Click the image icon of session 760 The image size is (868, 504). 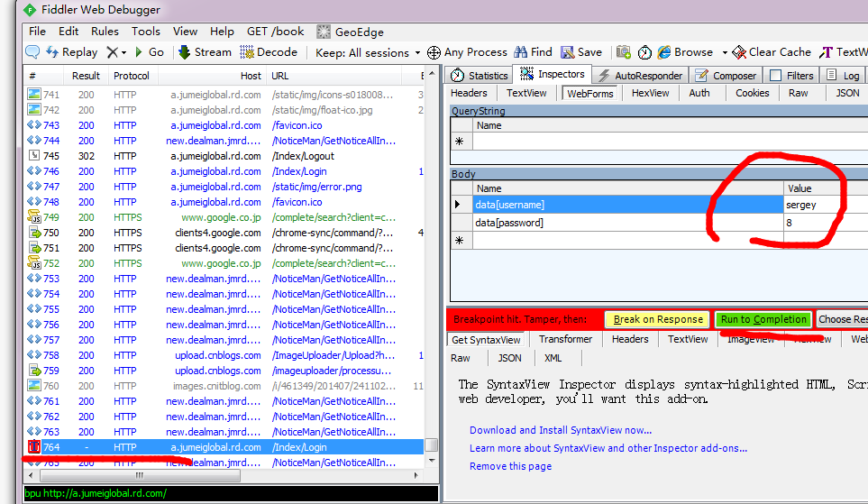[34, 385]
